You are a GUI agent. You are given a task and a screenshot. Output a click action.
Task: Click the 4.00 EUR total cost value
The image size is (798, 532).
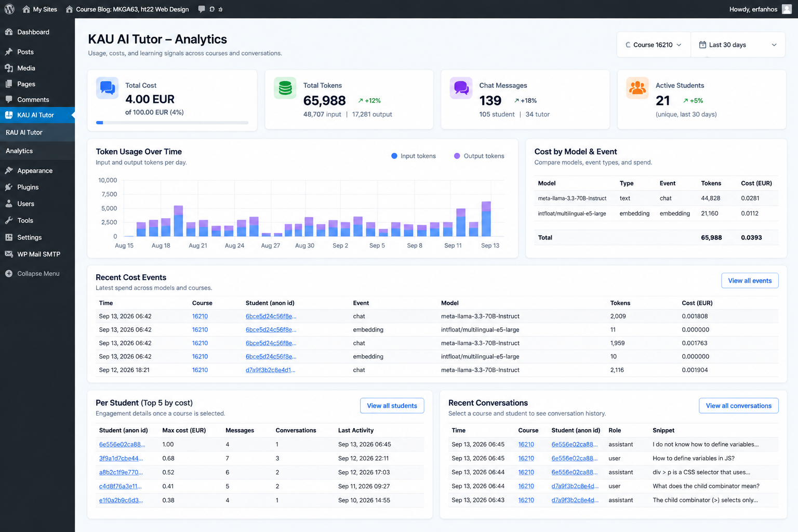coord(150,99)
